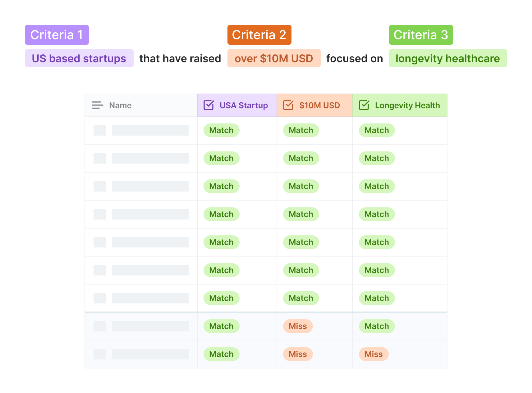The image size is (532, 393).
Task: Click the green Longevity Health checkbox icon
Action: 364,105
